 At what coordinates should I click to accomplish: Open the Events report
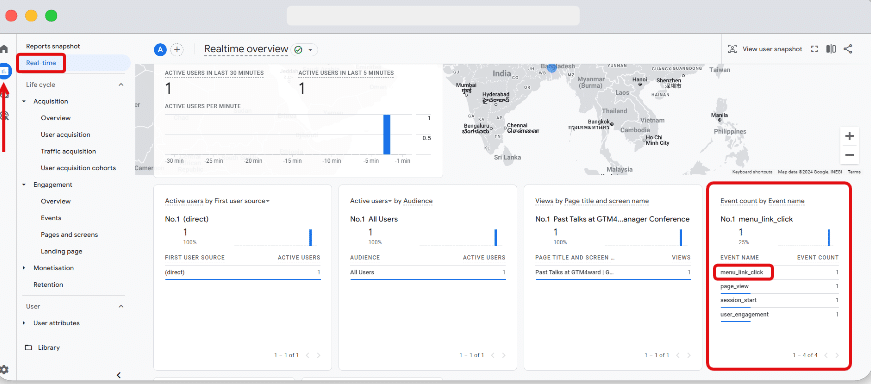coord(51,218)
